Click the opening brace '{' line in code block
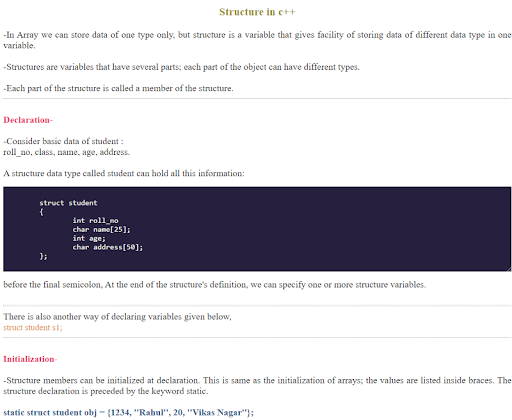 coord(41,212)
